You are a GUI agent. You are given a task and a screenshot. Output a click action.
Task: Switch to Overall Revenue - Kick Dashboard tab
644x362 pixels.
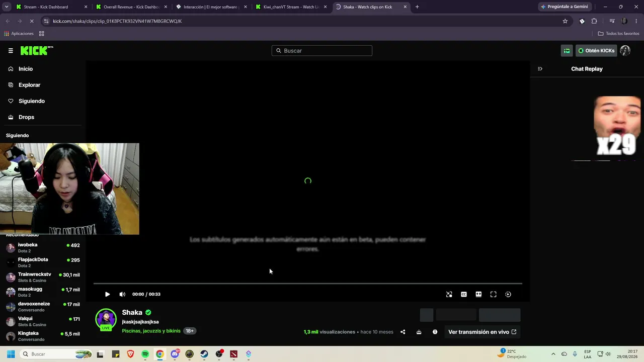[x=131, y=7]
